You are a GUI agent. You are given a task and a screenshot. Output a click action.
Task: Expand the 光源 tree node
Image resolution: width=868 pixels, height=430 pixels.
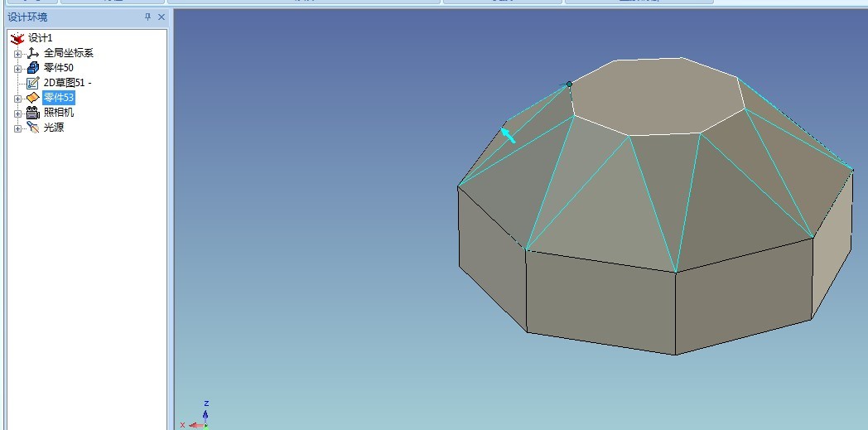pyautogui.click(x=17, y=128)
